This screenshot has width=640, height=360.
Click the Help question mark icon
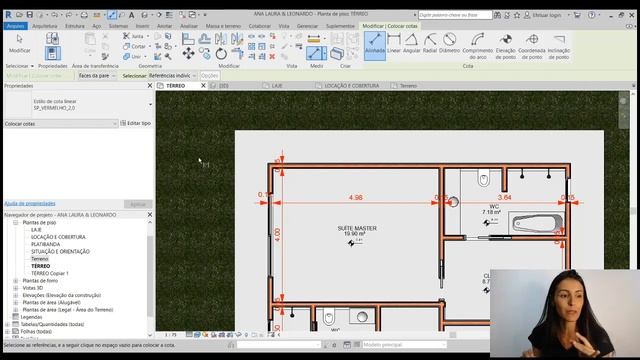591,15
